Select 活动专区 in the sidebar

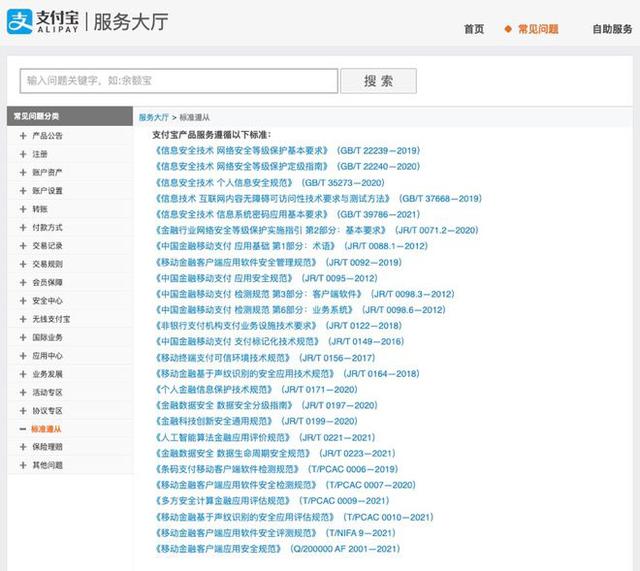(x=47, y=393)
